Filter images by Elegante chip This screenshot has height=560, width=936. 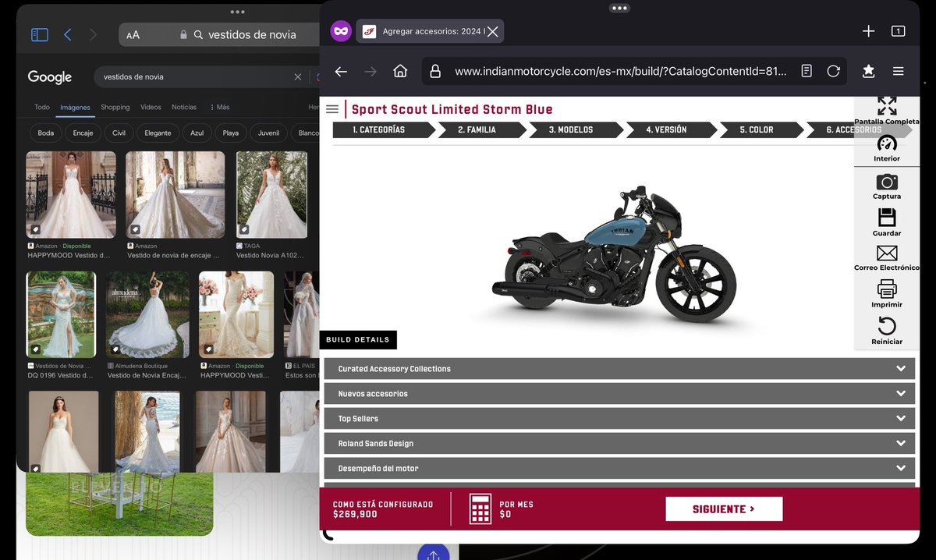coord(158,133)
